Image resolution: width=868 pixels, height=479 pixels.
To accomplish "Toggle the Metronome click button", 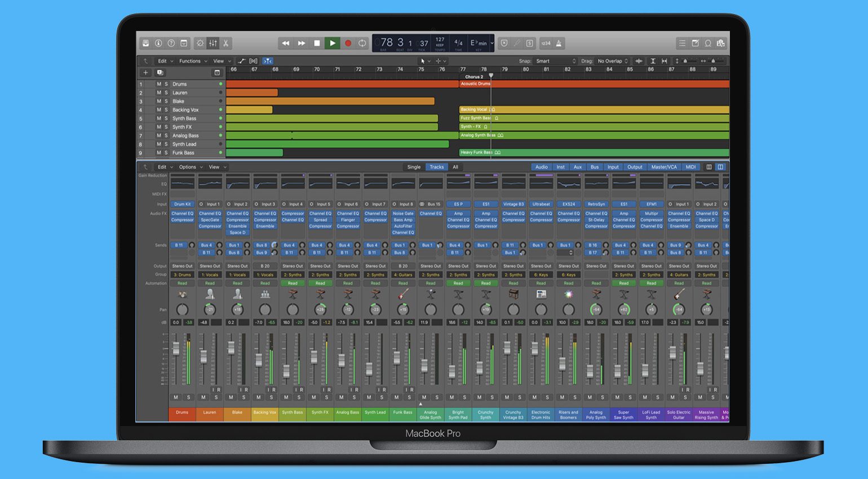I will (559, 43).
